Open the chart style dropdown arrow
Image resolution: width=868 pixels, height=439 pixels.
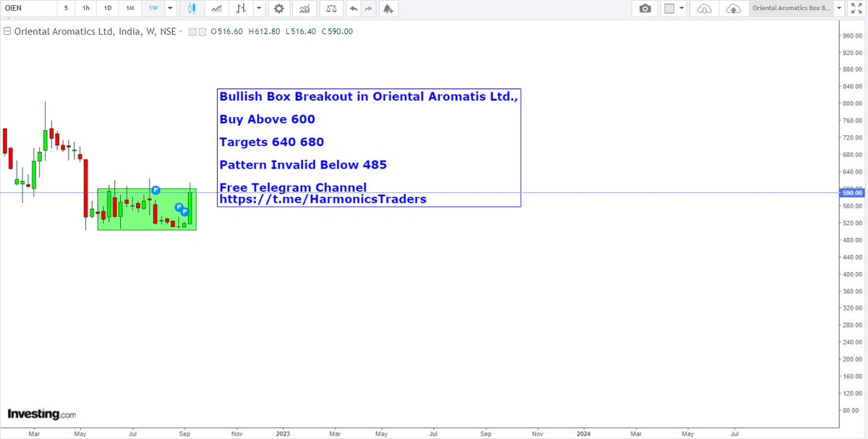pyautogui.click(x=259, y=8)
